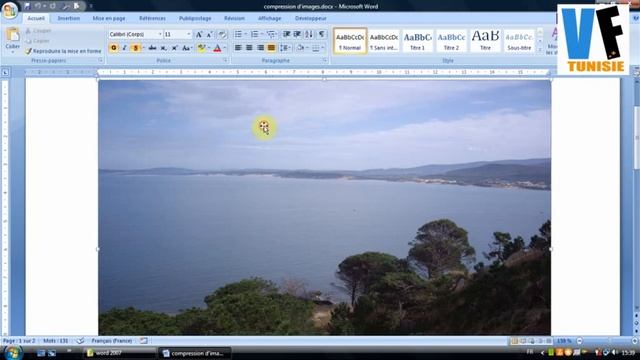The height and width of the screenshot is (360, 640).
Task: Switch to the Insertion tab
Action: (x=69, y=18)
